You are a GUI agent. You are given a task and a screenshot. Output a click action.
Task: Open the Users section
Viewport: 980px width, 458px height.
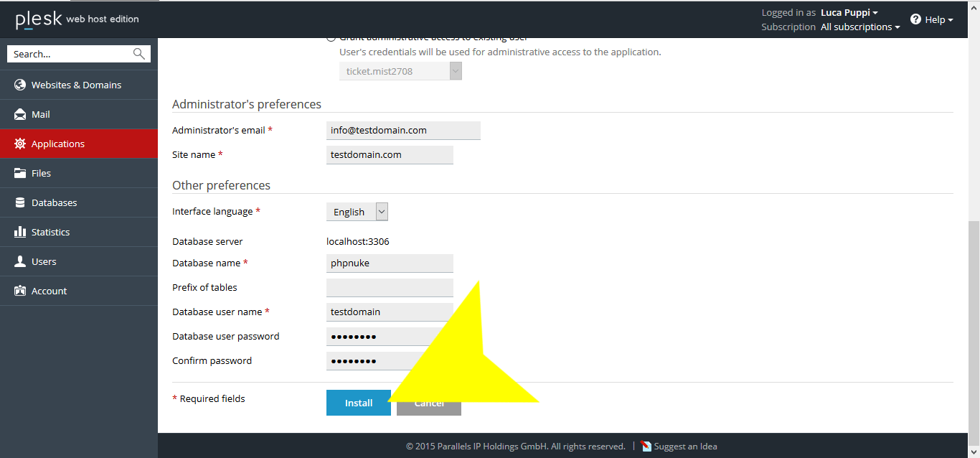tap(79, 261)
